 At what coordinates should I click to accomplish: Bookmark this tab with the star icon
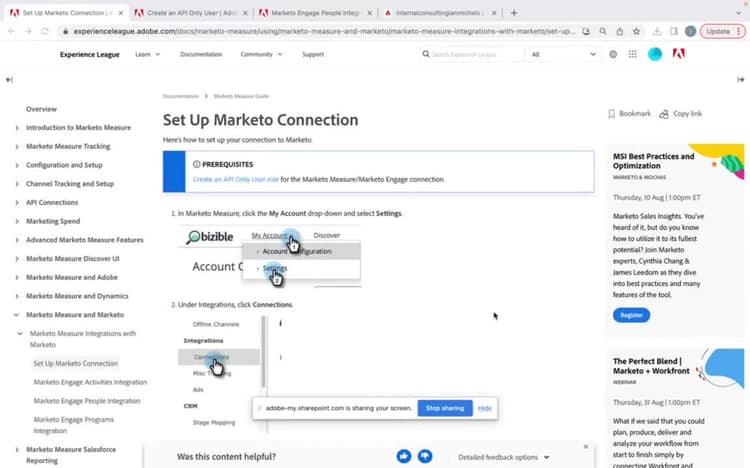click(636, 31)
